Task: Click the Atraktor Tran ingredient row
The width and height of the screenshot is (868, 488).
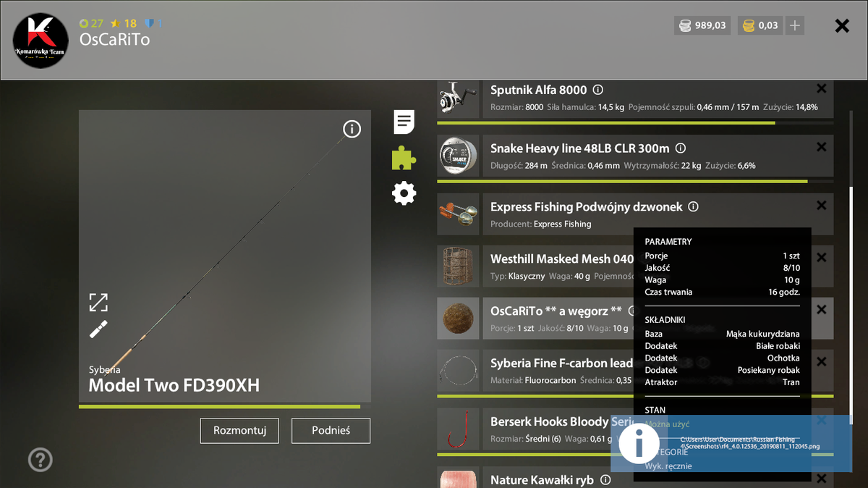Action: (722, 382)
